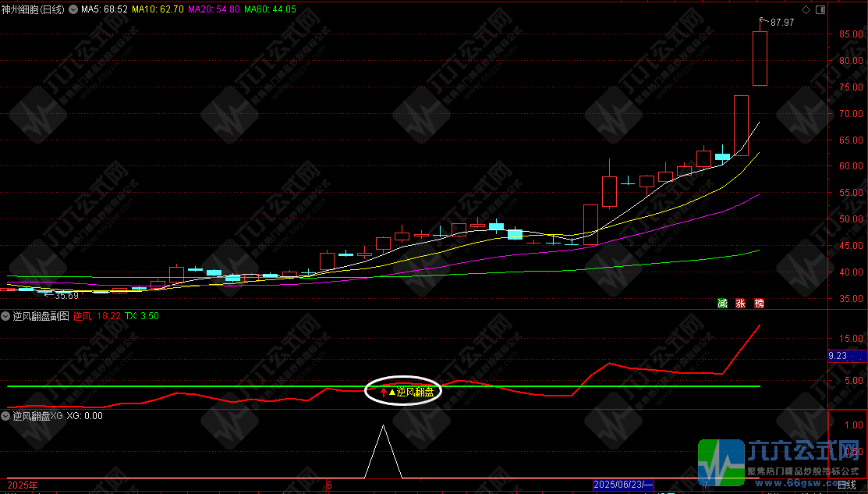868x494 pixels.
Task: Select the yellow MA10 label
Action: [158, 9]
